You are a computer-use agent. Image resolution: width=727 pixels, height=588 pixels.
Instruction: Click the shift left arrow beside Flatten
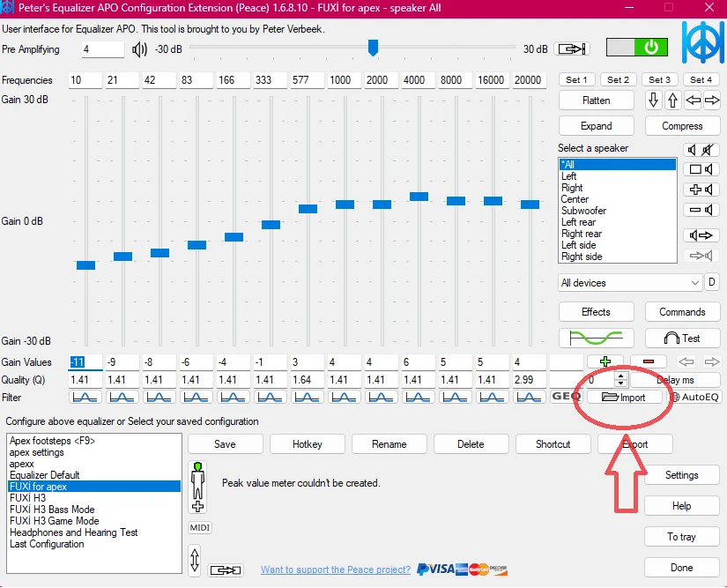[693, 100]
